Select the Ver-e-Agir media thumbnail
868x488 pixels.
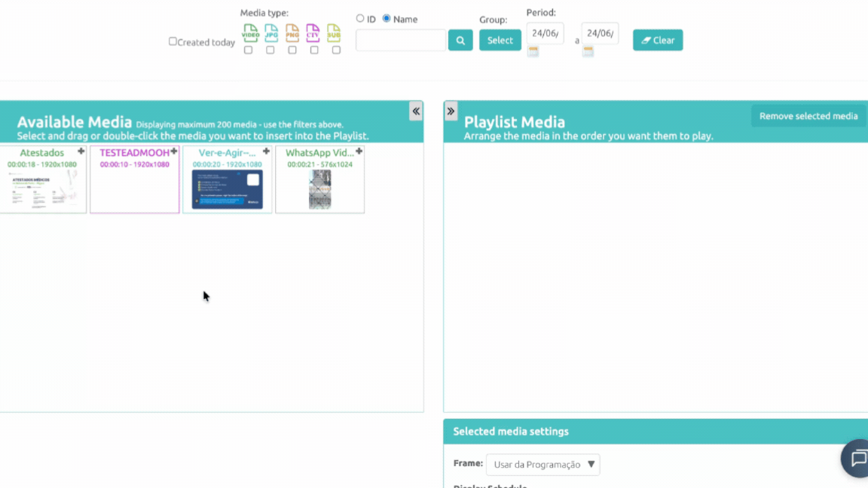tap(228, 189)
